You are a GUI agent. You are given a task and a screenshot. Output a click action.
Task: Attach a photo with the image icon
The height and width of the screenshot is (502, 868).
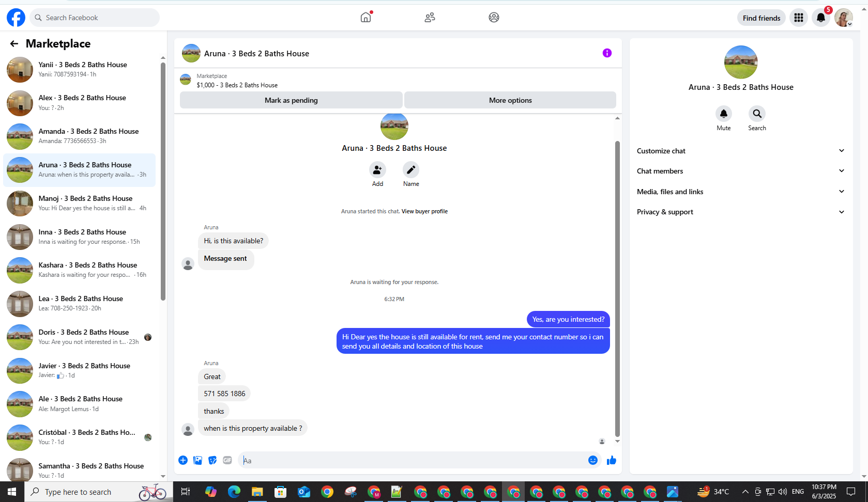click(x=197, y=460)
